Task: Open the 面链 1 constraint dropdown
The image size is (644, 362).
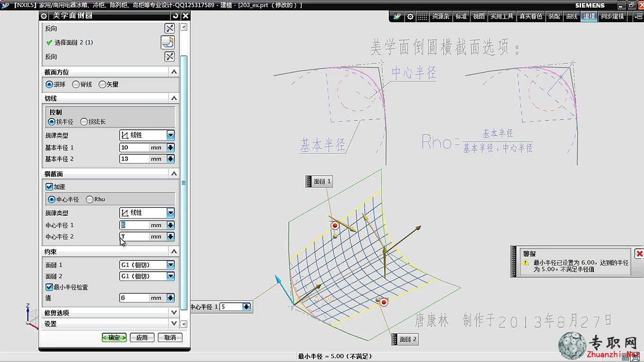Action: tap(170, 265)
